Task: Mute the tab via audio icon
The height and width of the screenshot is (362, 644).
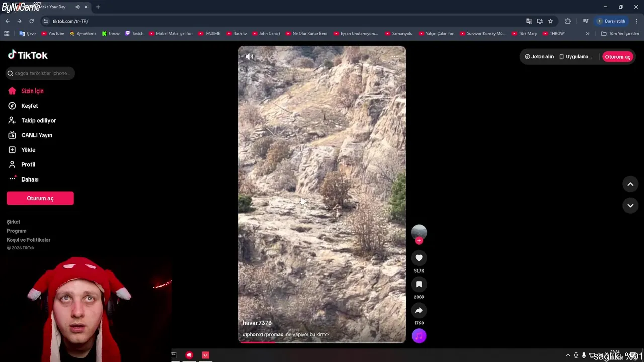Action: click(77, 7)
